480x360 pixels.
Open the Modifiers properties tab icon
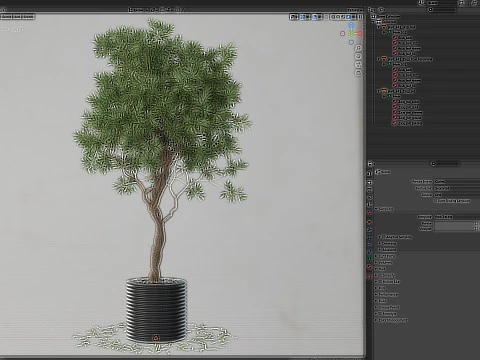[x=369, y=229]
